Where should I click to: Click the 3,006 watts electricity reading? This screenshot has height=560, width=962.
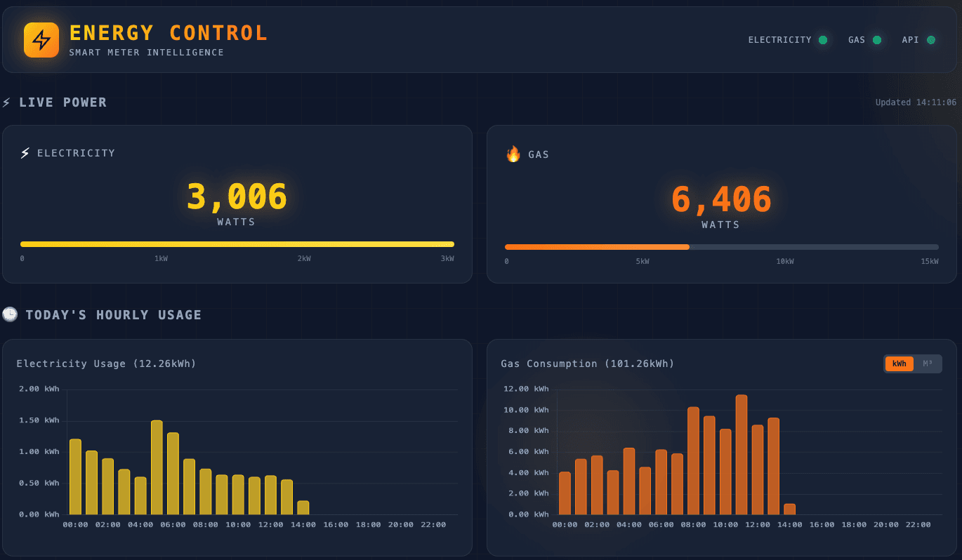[x=237, y=196]
